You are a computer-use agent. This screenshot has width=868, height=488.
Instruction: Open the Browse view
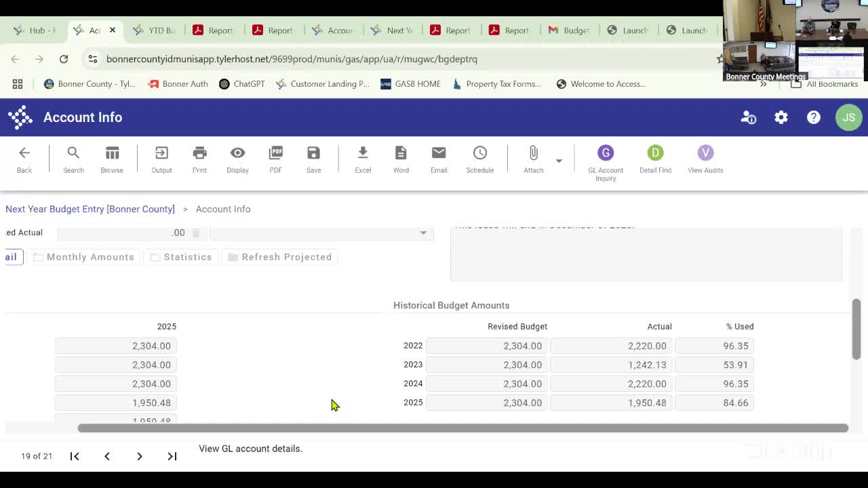click(112, 159)
